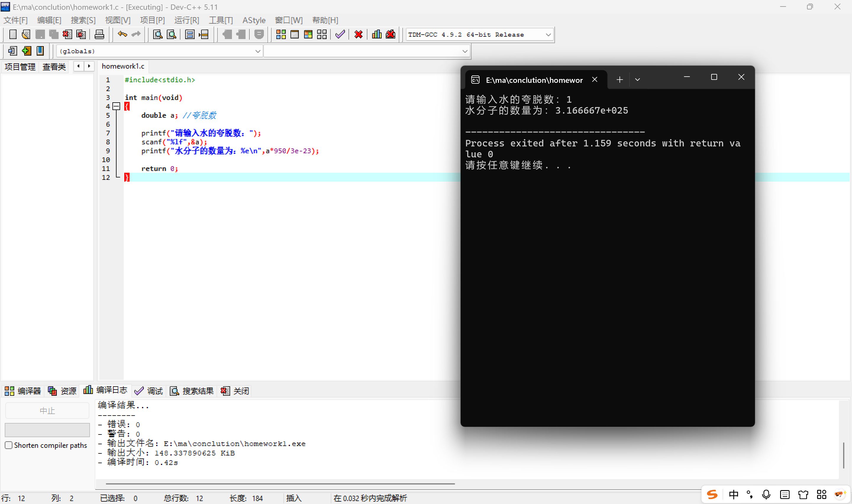Click the red X stop execution icon

point(358,34)
